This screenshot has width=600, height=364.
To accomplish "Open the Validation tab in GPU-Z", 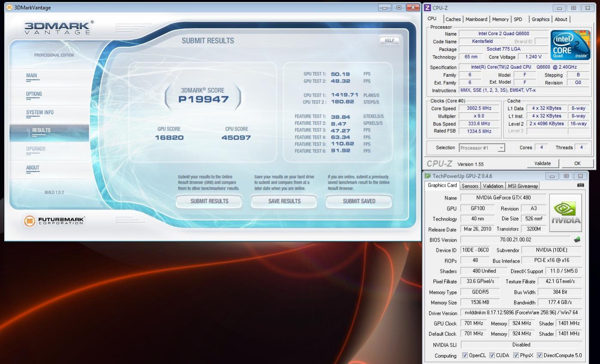I will [x=493, y=186].
